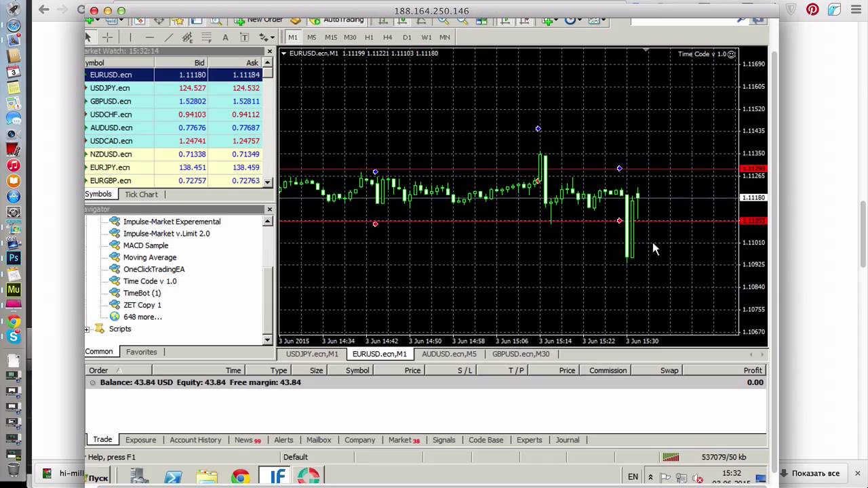Switch chart to D1 timeframe
Screen dimensions: 868x488
tap(407, 37)
